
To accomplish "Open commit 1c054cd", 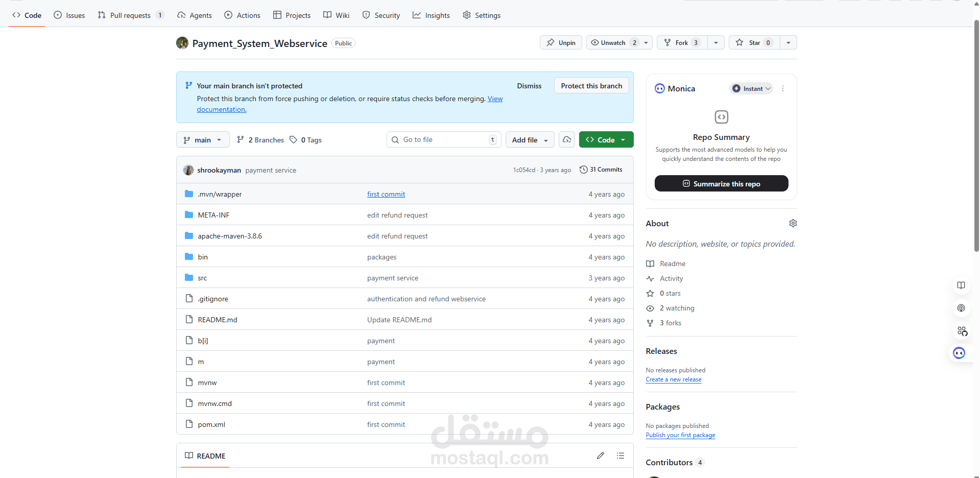I will point(524,170).
